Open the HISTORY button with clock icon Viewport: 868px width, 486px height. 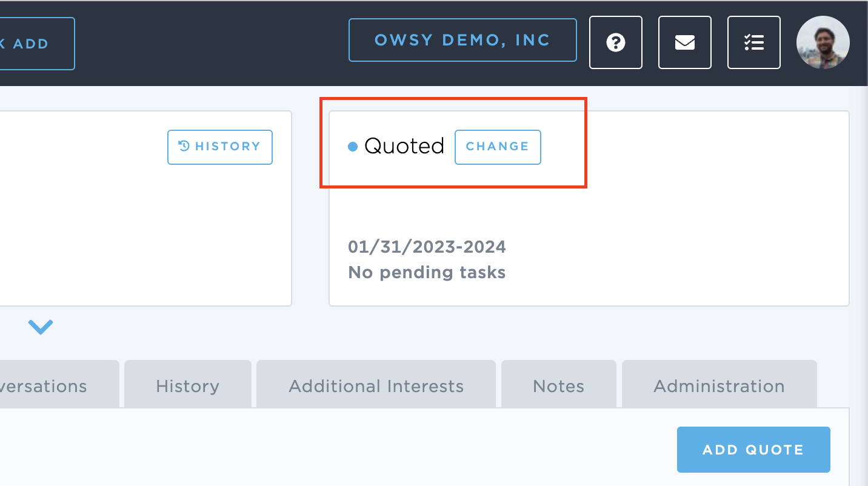tap(220, 147)
